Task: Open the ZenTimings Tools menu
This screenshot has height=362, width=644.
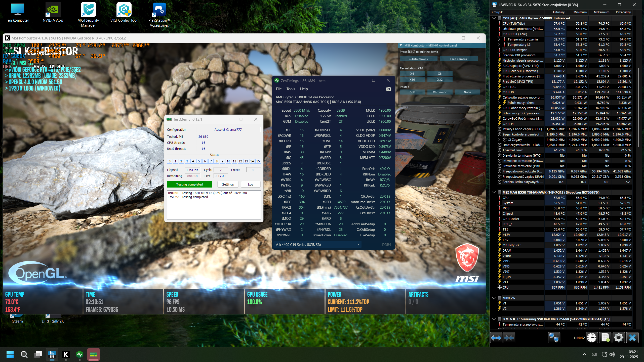Action: (291, 89)
